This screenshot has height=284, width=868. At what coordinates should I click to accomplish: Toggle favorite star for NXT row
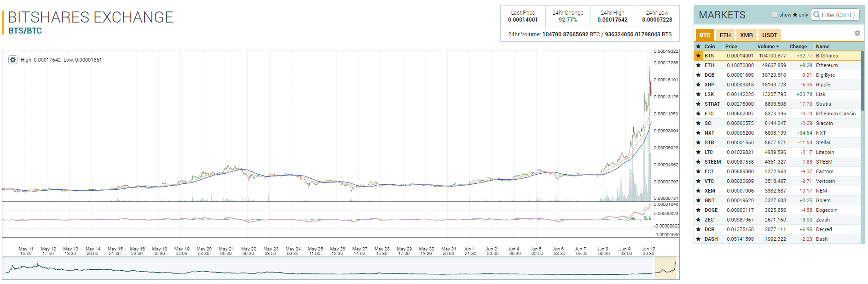698,133
